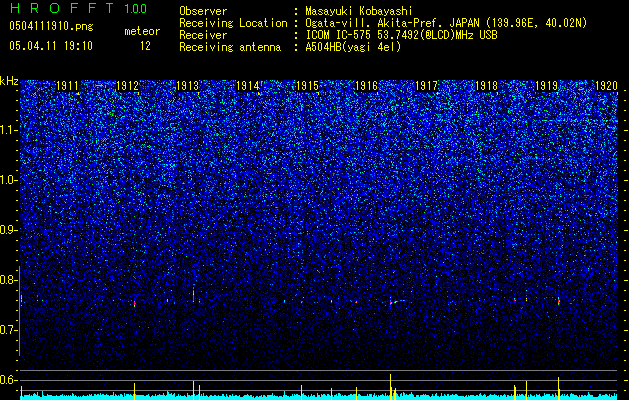Click the meteor count label

pos(142,31)
